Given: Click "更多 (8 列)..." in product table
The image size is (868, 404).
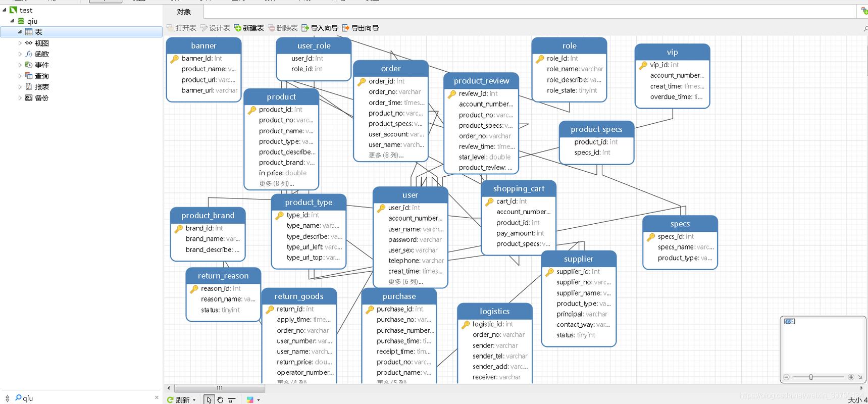Looking at the screenshot, I should click(x=276, y=184).
